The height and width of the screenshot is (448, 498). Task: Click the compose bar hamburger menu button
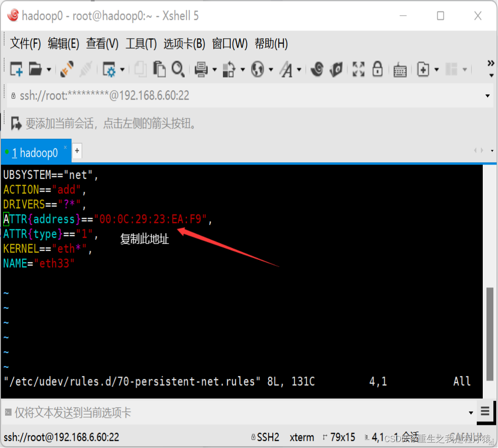click(485, 412)
